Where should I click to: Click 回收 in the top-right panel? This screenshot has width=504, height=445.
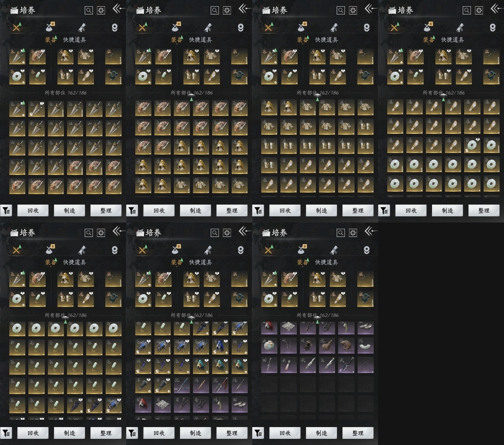coord(411,211)
